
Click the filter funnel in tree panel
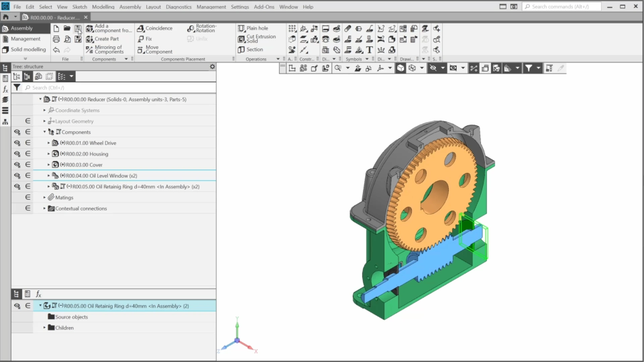click(x=17, y=88)
